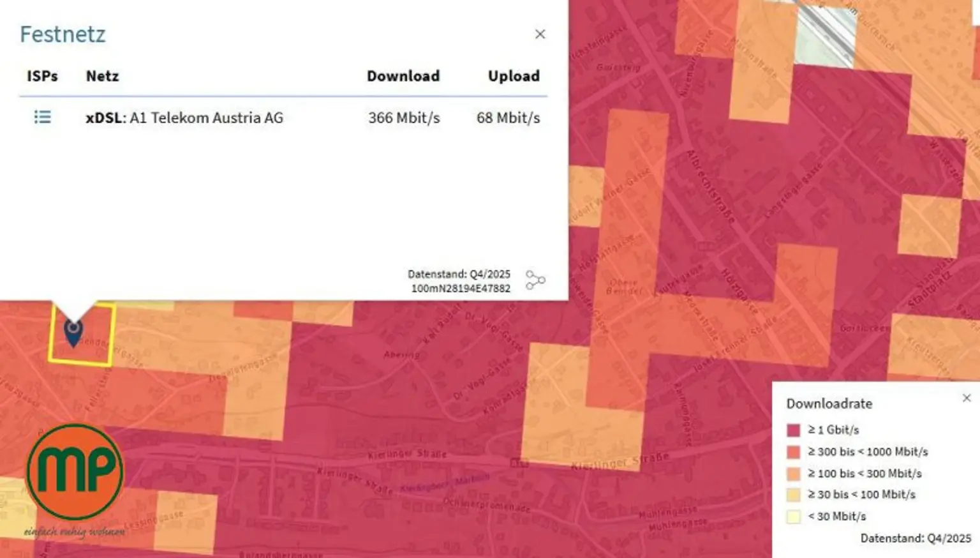980x558 pixels.
Task: Click the share icon beside Datenstand
Action: coord(535,280)
